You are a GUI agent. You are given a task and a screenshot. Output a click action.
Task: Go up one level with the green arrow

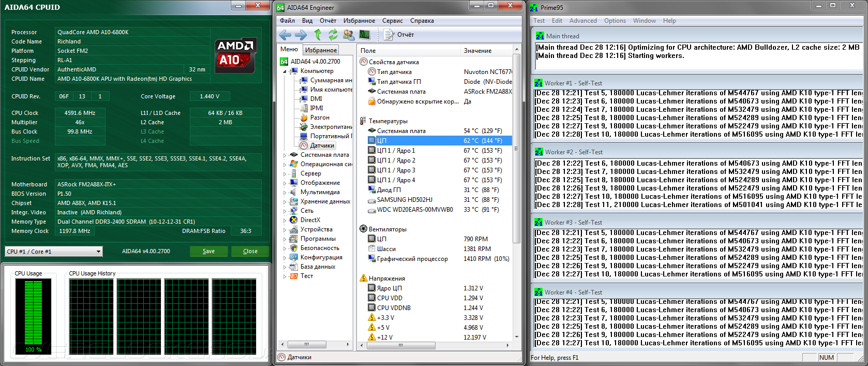pos(318,35)
